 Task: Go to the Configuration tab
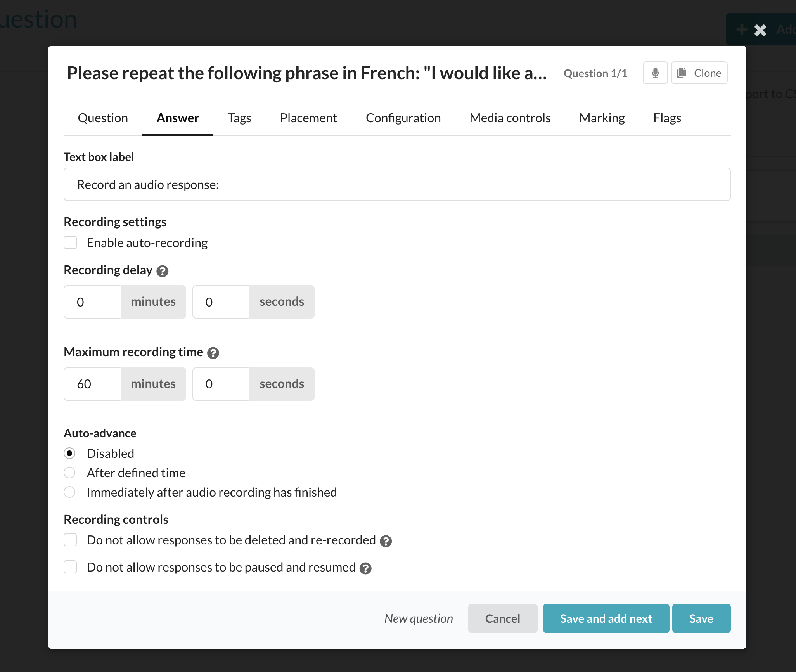click(403, 118)
